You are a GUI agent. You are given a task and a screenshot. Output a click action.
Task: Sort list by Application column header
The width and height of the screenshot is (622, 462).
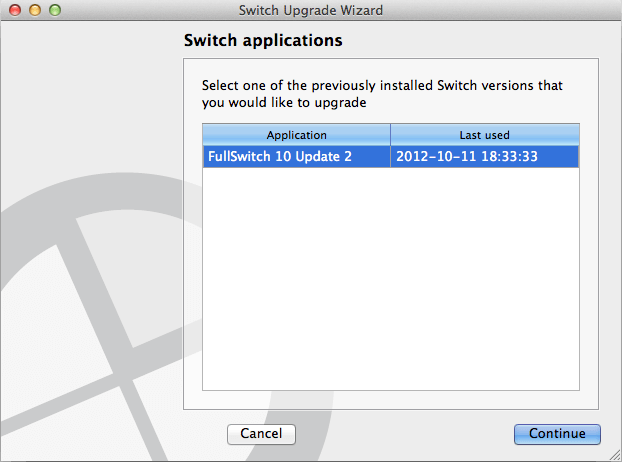[x=296, y=135]
